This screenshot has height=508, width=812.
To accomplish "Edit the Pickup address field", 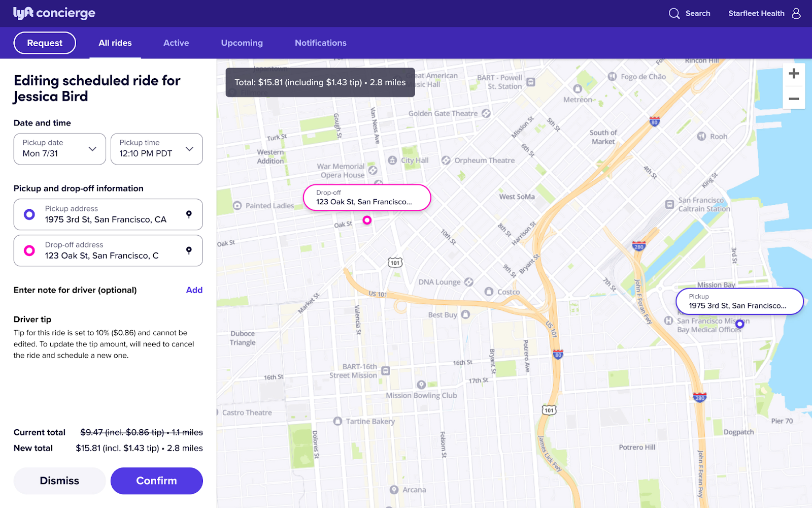I will click(108, 214).
